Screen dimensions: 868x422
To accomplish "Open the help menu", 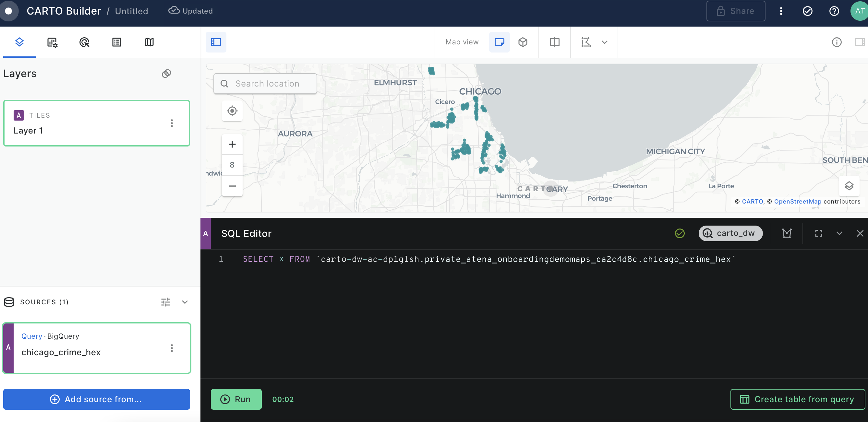I will (834, 11).
